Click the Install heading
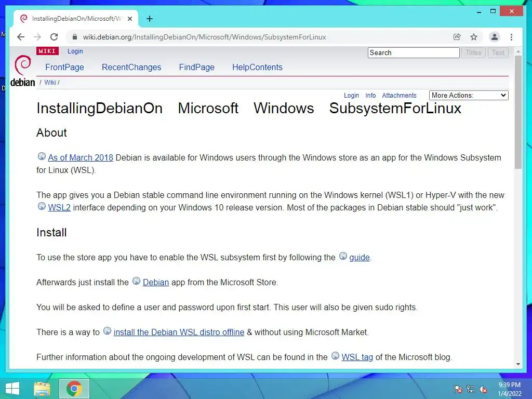Screen dimensions: 532x399 (x=51, y=232)
